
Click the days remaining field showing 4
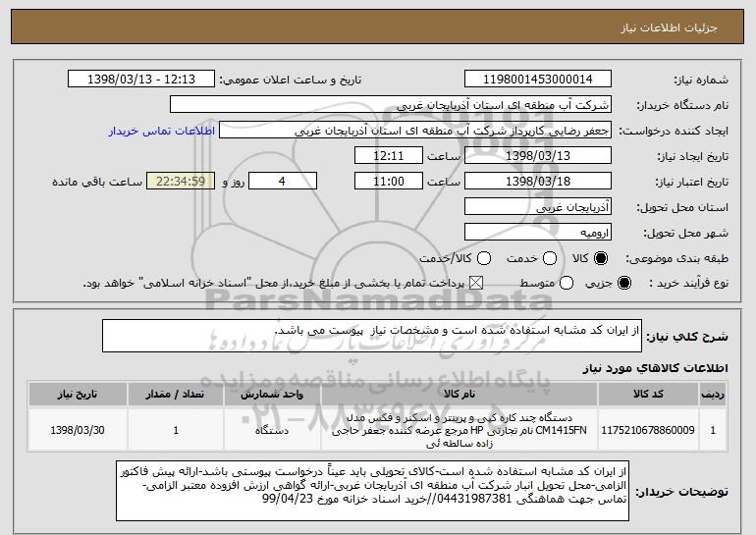click(283, 182)
